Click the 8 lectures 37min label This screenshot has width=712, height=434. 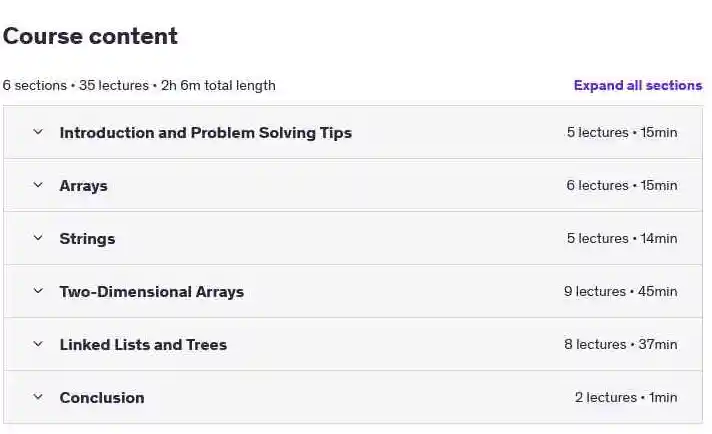[621, 344]
